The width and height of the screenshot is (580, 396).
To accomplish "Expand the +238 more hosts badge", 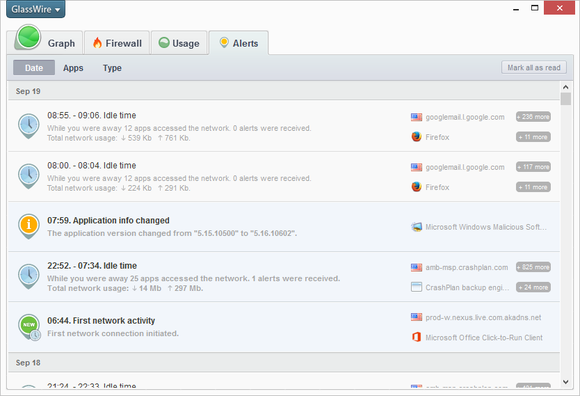I will [533, 117].
